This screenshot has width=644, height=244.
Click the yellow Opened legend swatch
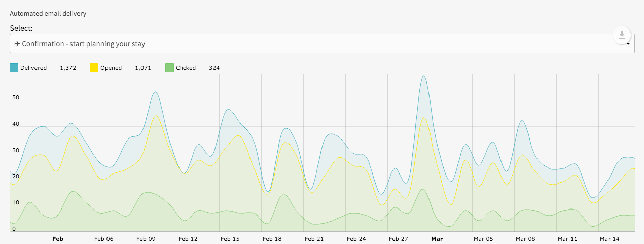click(x=94, y=67)
